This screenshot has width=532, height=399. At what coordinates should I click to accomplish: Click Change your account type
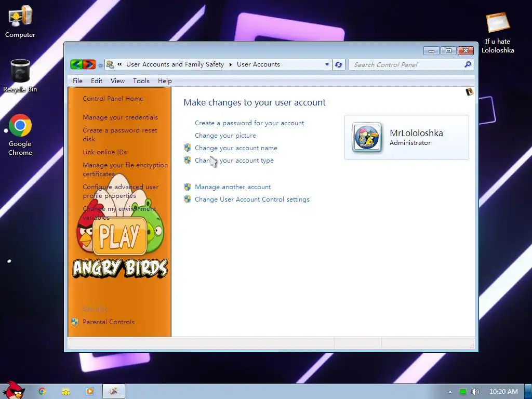click(234, 161)
